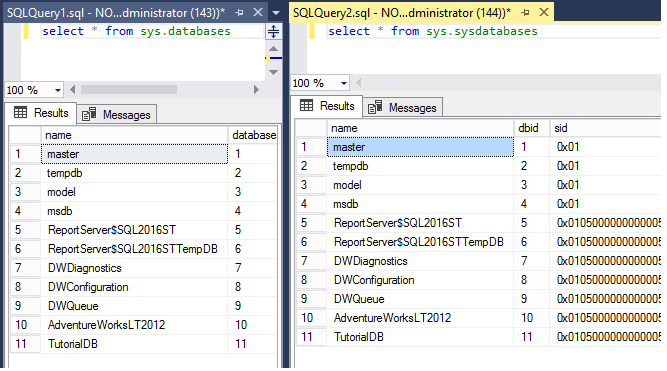
Task: Click the dbid column header in right results
Action: pyautogui.click(x=532, y=128)
